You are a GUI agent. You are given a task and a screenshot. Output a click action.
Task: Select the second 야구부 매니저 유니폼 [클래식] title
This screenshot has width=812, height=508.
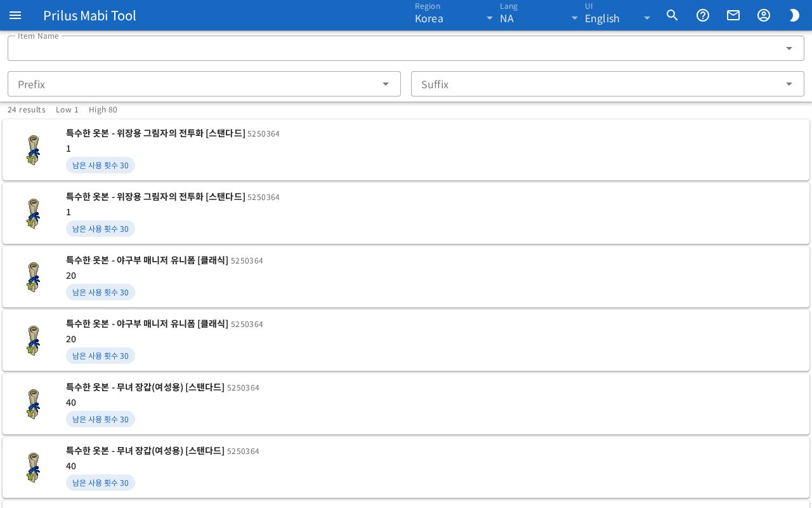click(x=147, y=324)
